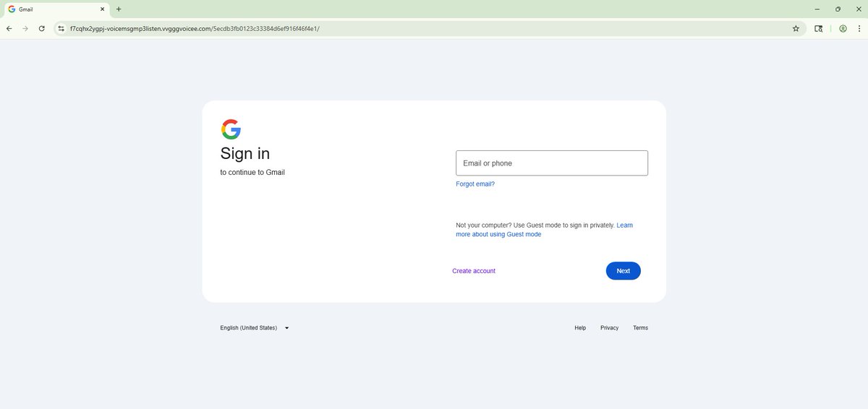Open Learn more about using Guest mode

pyautogui.click(x=544, y=230)
